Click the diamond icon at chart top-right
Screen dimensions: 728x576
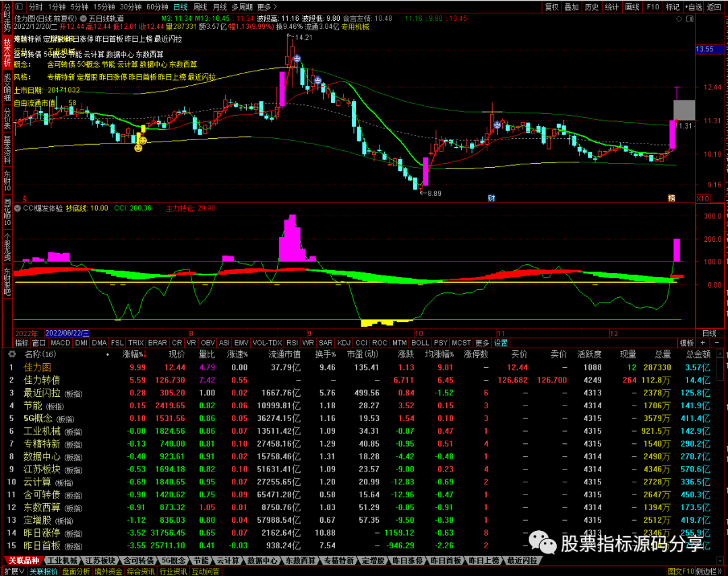(679, 19)
